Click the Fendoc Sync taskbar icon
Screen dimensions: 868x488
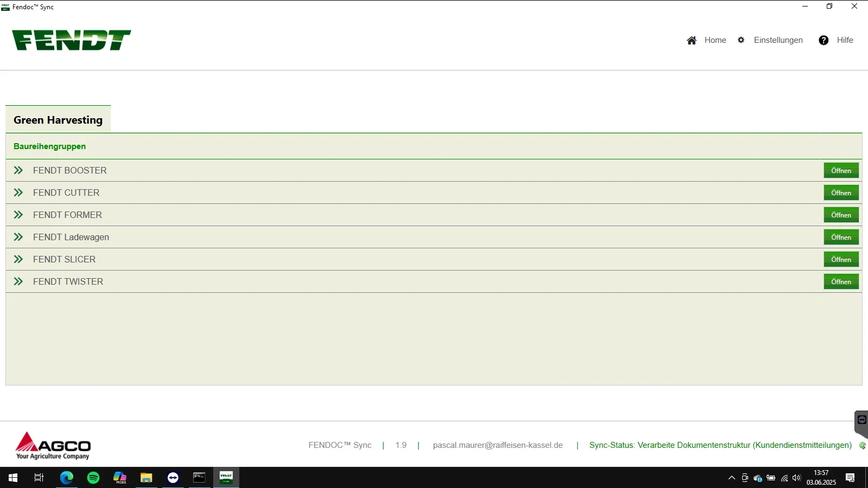pyautogui.click(x=226, y=478)
